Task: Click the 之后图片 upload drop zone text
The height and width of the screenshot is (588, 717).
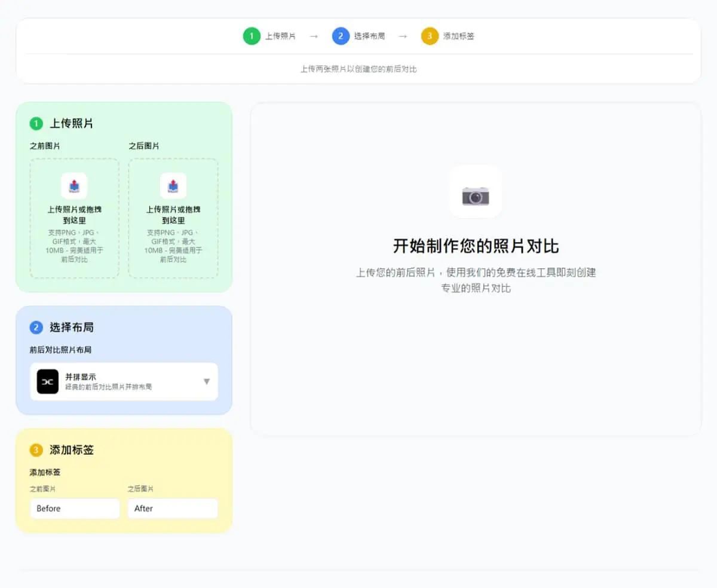Action: click(173, 215)
